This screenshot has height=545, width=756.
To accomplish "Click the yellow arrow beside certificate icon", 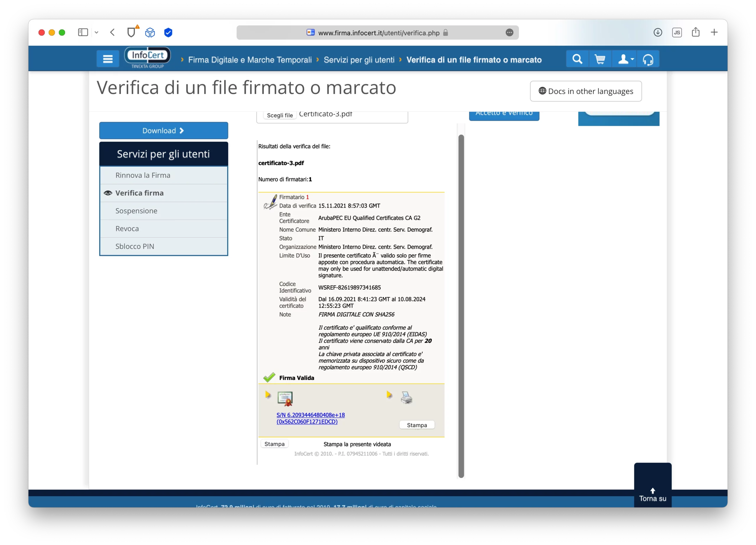I will click(x=268, y=395).
